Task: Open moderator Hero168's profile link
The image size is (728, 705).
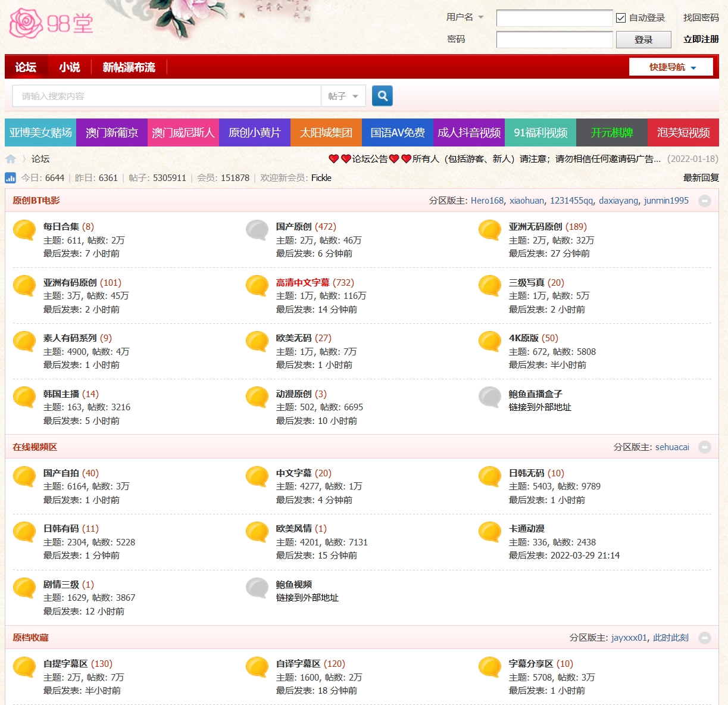Action: point(487,201)
